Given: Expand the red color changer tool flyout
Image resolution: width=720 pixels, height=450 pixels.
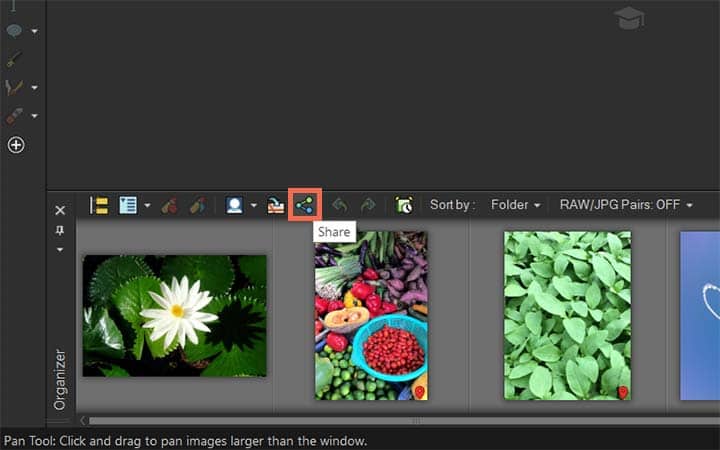Looking at the screenshot, I should pos(34,116).
